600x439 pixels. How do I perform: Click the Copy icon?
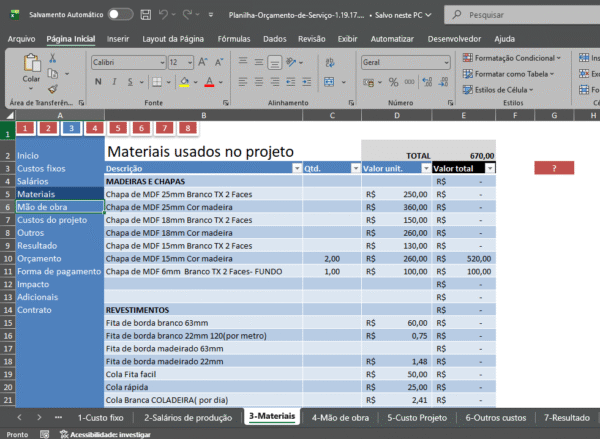pos(52,73)
